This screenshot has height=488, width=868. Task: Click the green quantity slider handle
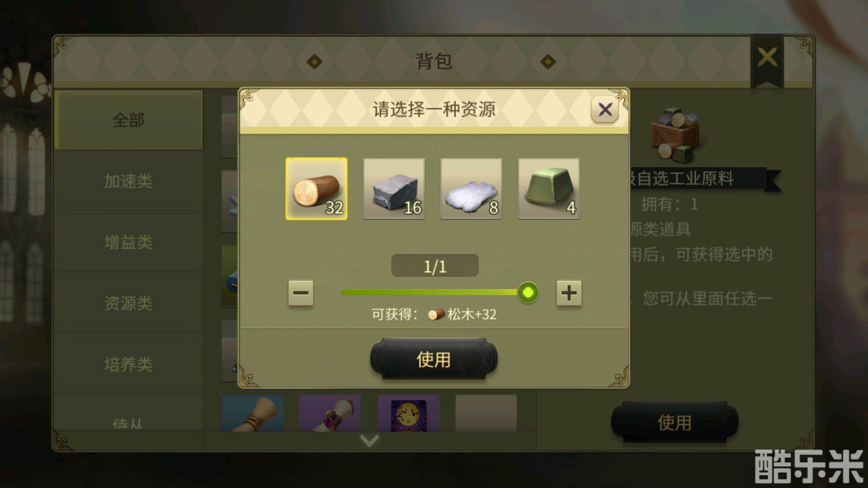[528, 293]
